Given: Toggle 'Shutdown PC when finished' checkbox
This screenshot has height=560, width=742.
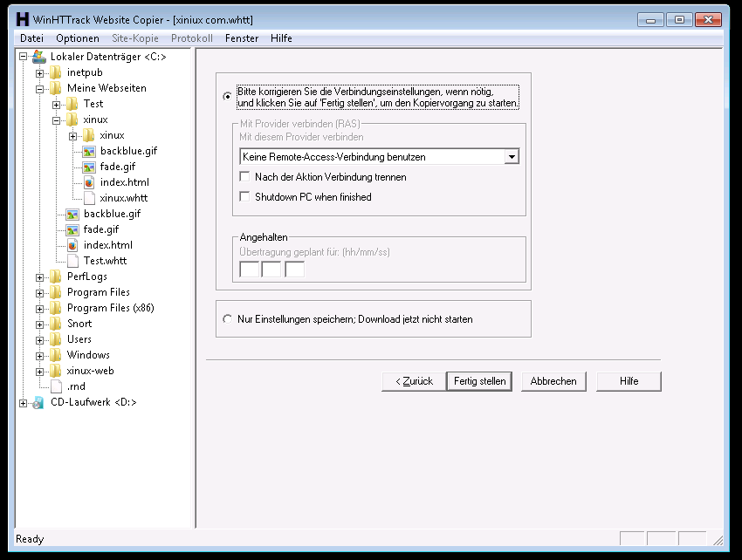Looking at the screenshot, I should [x=244, y=197].
